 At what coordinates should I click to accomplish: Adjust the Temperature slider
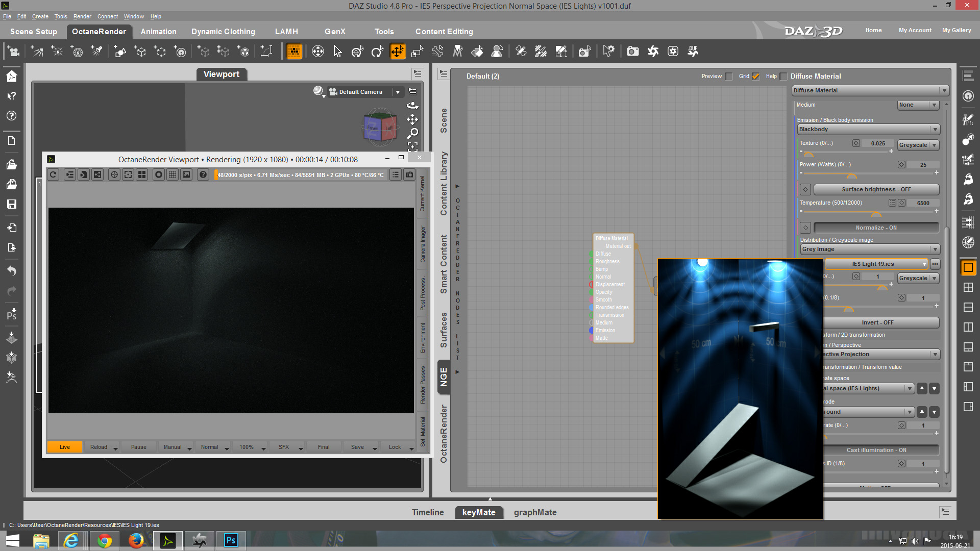(876, 212)
